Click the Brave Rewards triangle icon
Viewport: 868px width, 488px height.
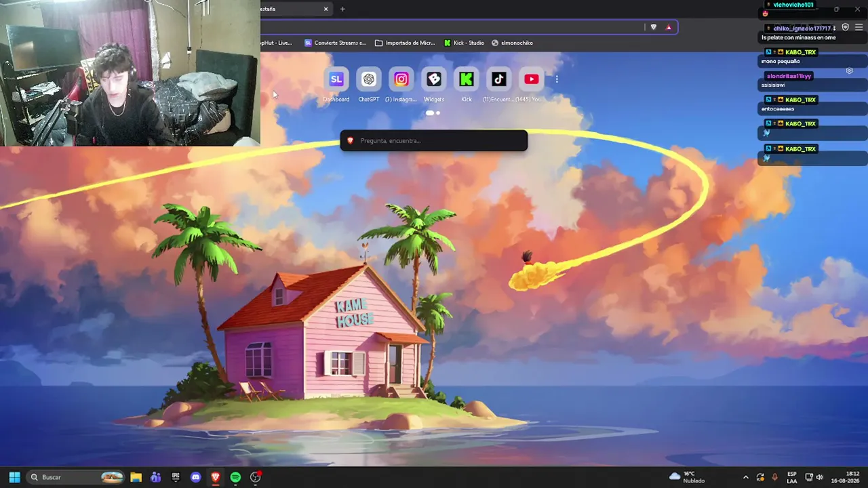click(x=669, y=27)
